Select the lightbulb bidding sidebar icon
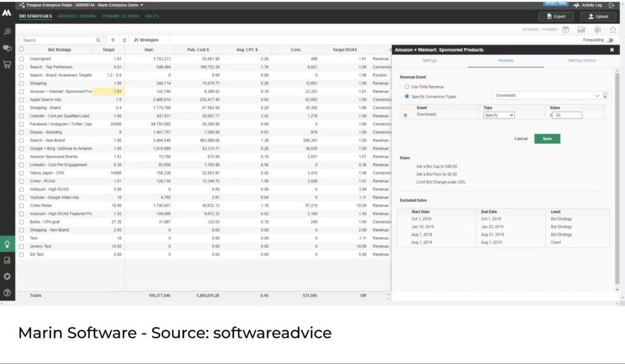Viewport: 625px width, 364px height. 7,244
